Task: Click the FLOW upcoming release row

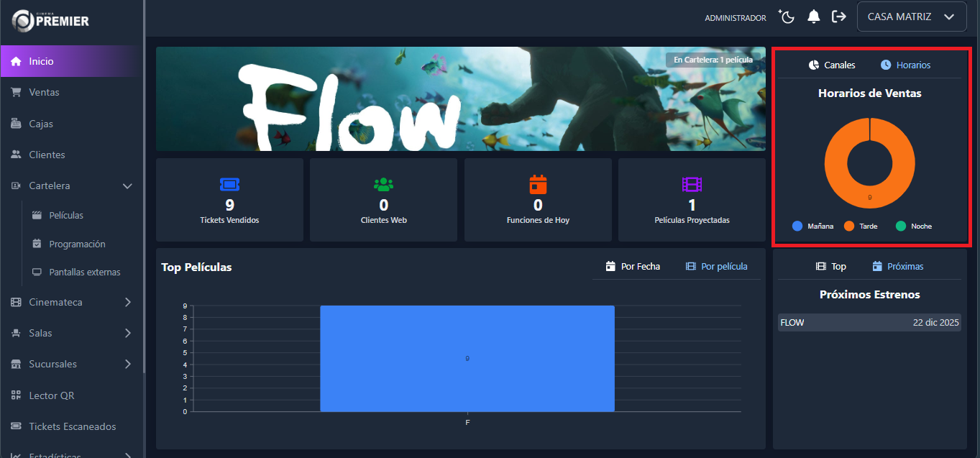Action: coord(869,323)
